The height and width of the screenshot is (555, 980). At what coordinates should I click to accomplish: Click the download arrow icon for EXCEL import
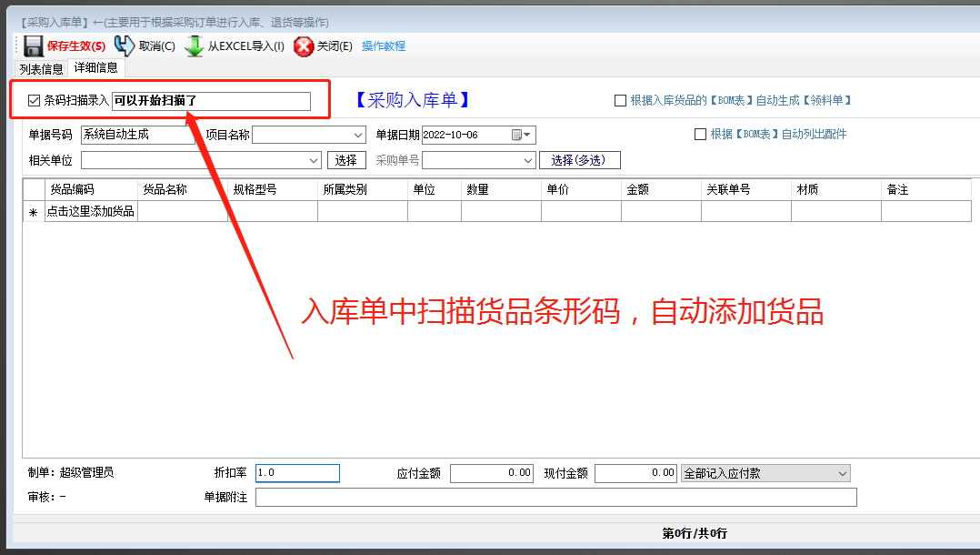coord(194,45)
